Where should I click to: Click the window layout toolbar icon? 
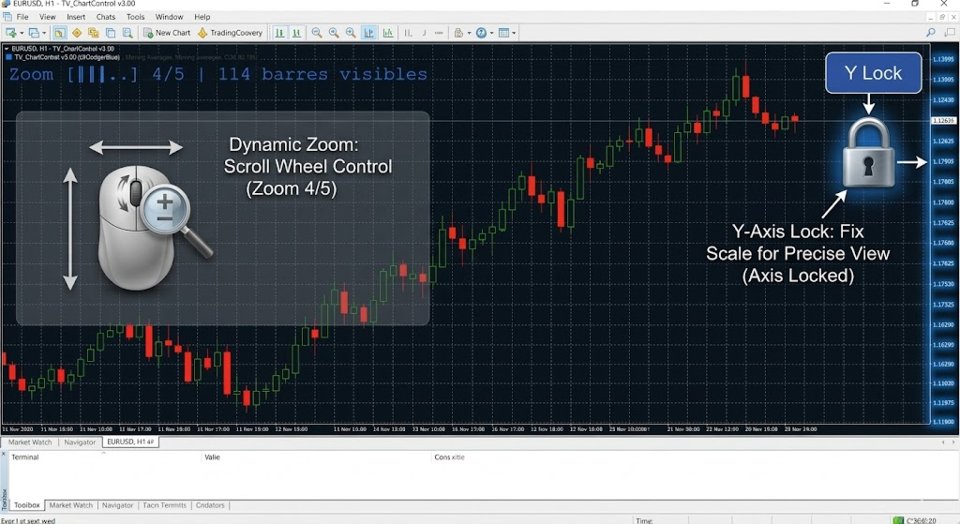pos(504,32)
